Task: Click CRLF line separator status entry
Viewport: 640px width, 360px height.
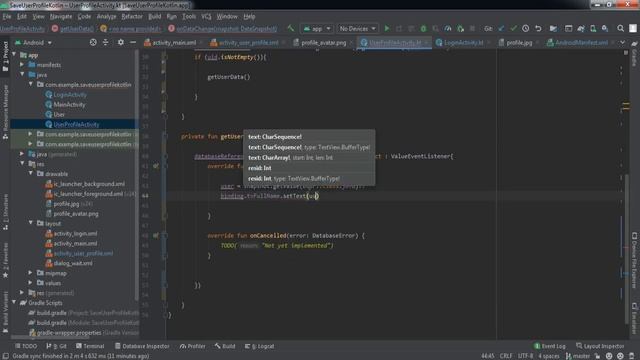Action: click(x=506, y=356)
